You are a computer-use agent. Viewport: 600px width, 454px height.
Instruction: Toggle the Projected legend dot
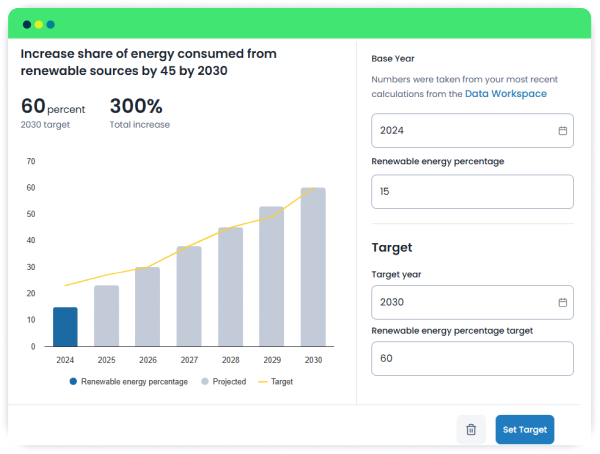click(205, 381)
